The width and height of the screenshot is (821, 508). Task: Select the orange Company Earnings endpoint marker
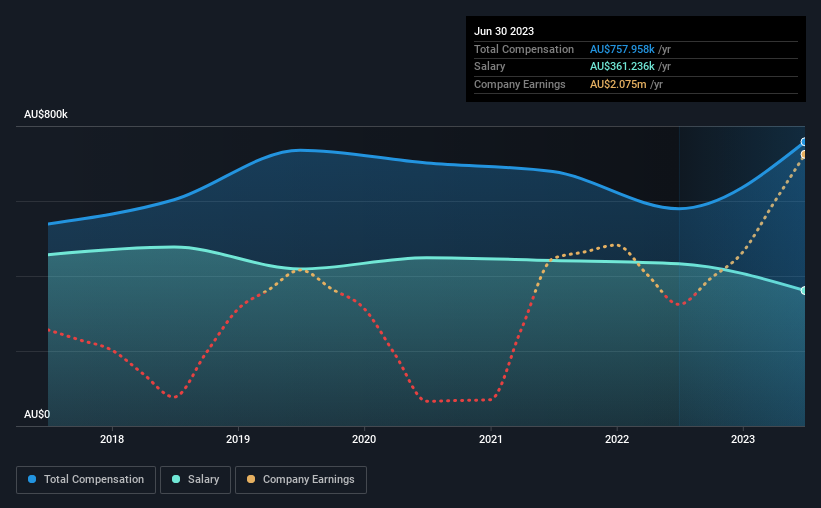pyautogui.click(x=804, y=154)
